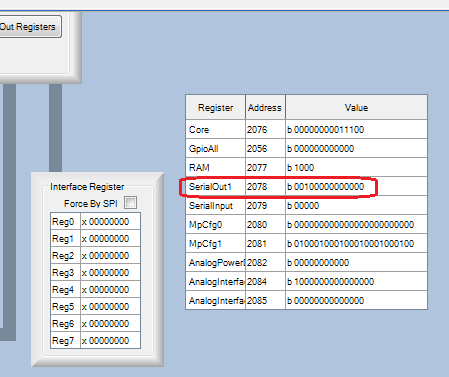Select the Reg4 value field
449x377 pixels.
110,290
